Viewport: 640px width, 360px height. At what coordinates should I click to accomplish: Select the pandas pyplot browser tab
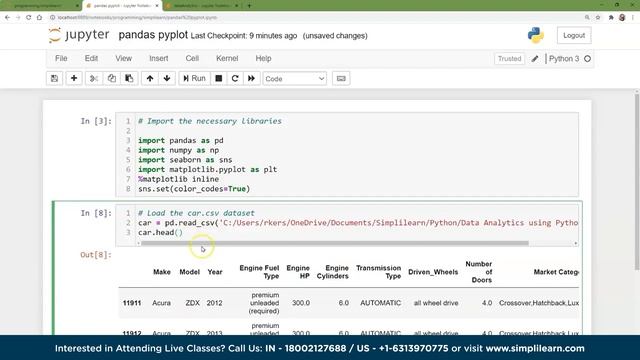point(122,6)
